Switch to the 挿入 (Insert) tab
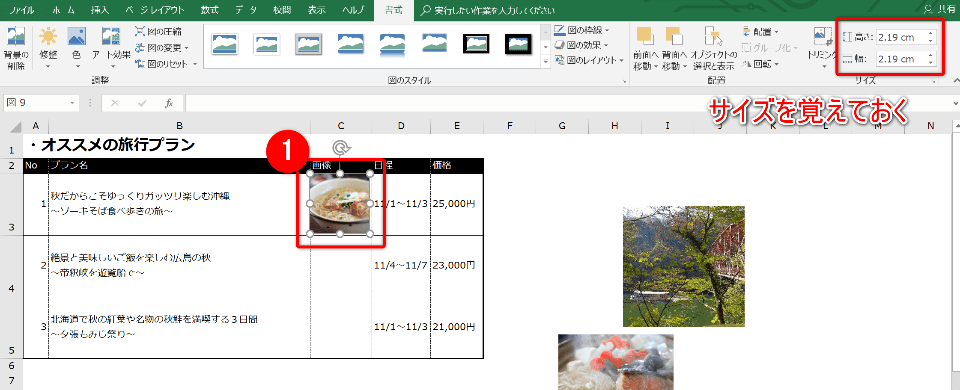This screenshot has width=960, height=390. [x=100, y=10]
